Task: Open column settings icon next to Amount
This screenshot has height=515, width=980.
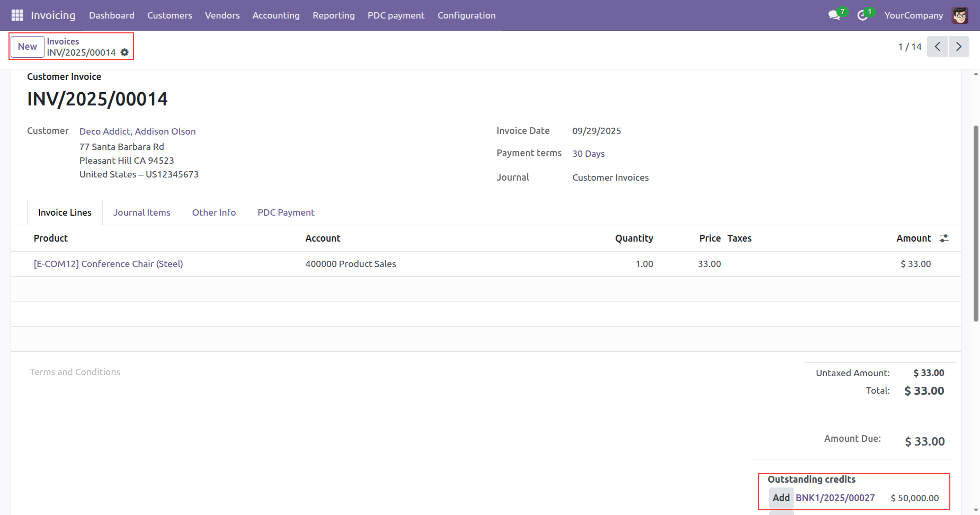Action: 944,238
